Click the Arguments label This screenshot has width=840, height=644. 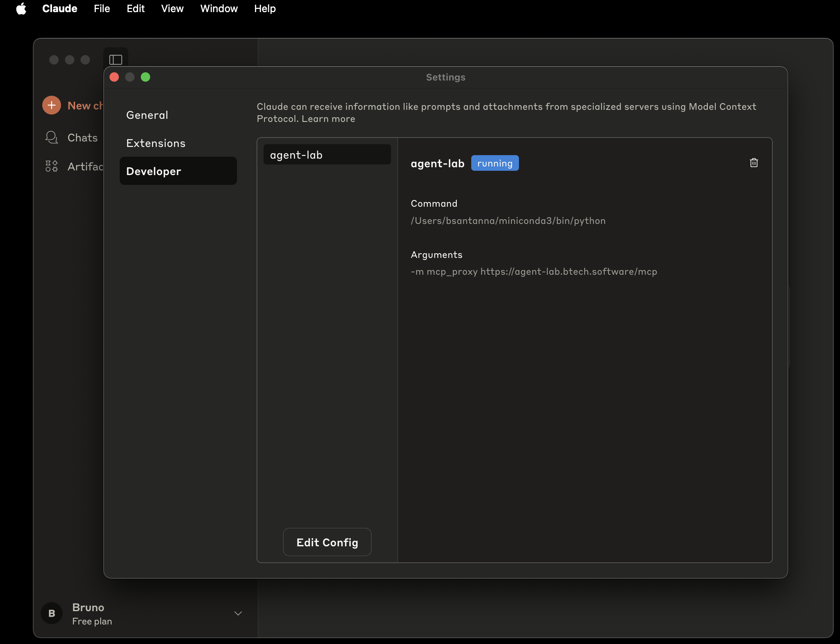tap(436, 255)
